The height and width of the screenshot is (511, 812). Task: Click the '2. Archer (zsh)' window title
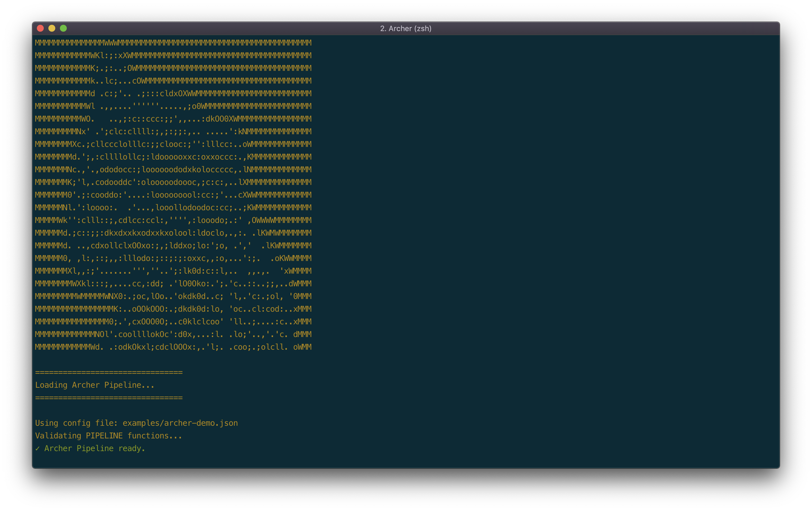(x=406, y=29)
